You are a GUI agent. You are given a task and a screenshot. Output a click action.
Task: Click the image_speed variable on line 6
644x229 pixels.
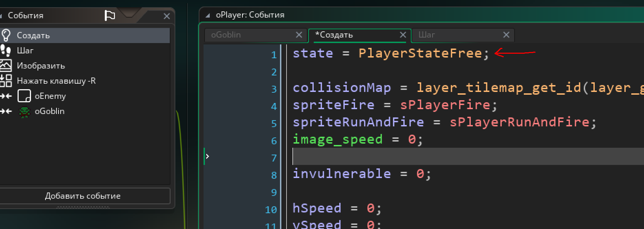click(338, 140)
